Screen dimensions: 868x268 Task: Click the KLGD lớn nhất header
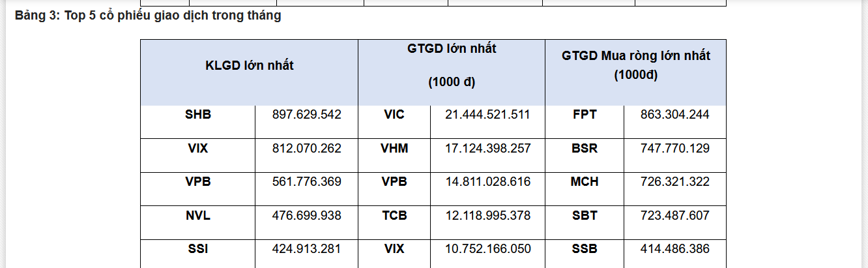point(250,65)
